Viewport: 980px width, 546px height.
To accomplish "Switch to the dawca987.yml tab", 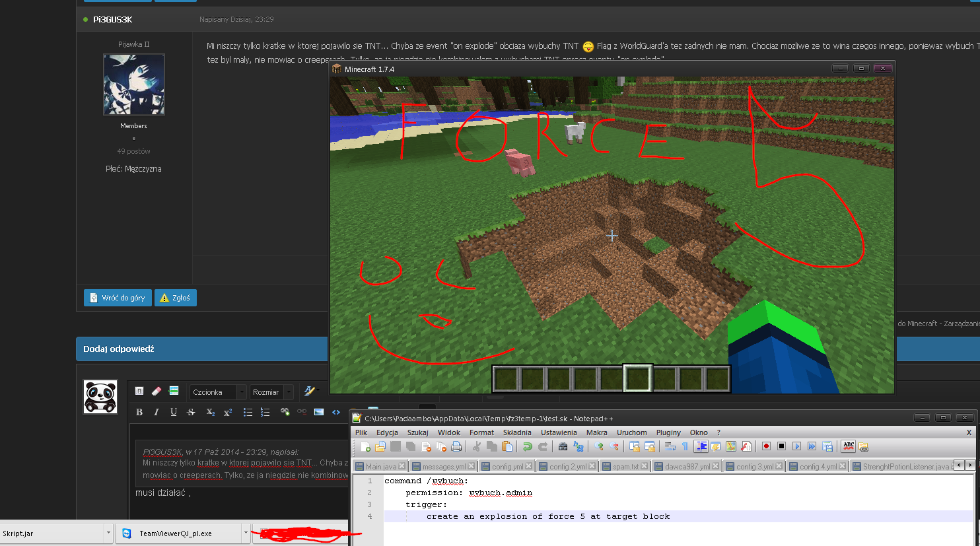I will 687,466.
